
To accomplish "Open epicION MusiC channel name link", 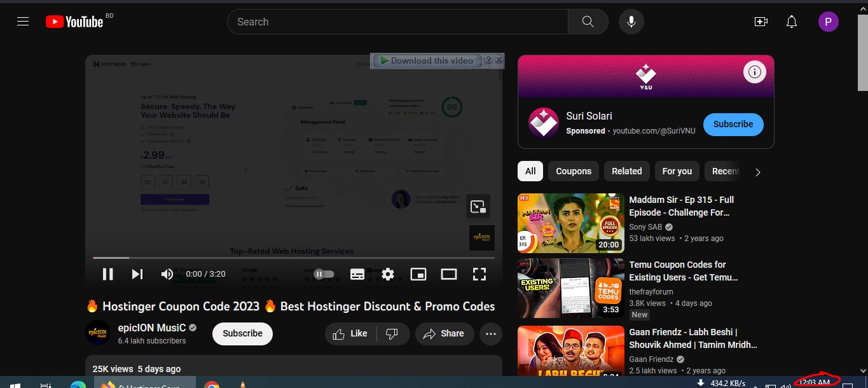I will [x=152, y=328].
